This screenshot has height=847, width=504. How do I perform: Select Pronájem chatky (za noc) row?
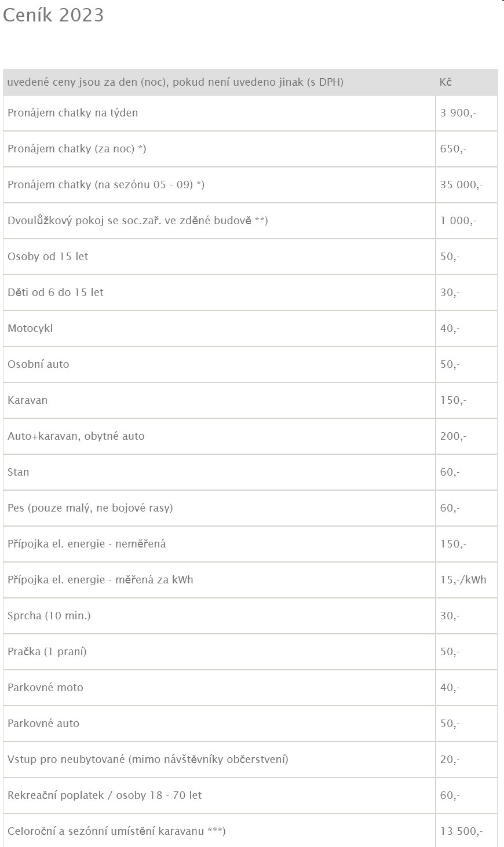coord(250,149)
